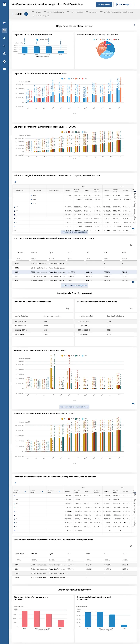
Task: Expand chapter 012 row in dépenses table
Action: point(15,207)
